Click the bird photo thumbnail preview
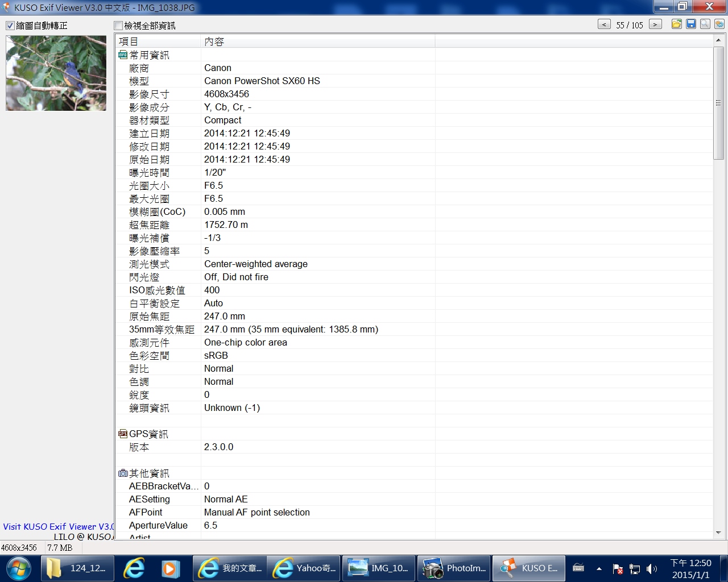This screenshot has height=582, width=728. pos(56,73)
